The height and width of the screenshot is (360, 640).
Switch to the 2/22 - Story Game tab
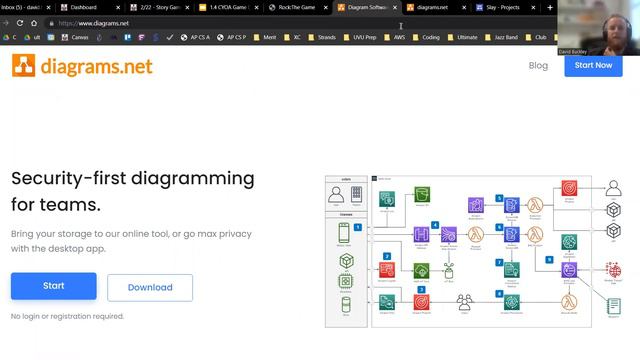(x=159, y=7)
